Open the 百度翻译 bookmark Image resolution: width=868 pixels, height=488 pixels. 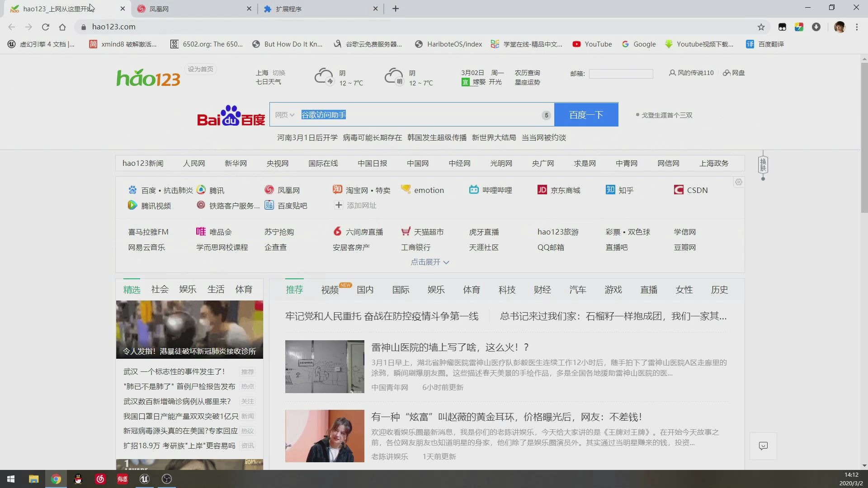click(765, 44)
